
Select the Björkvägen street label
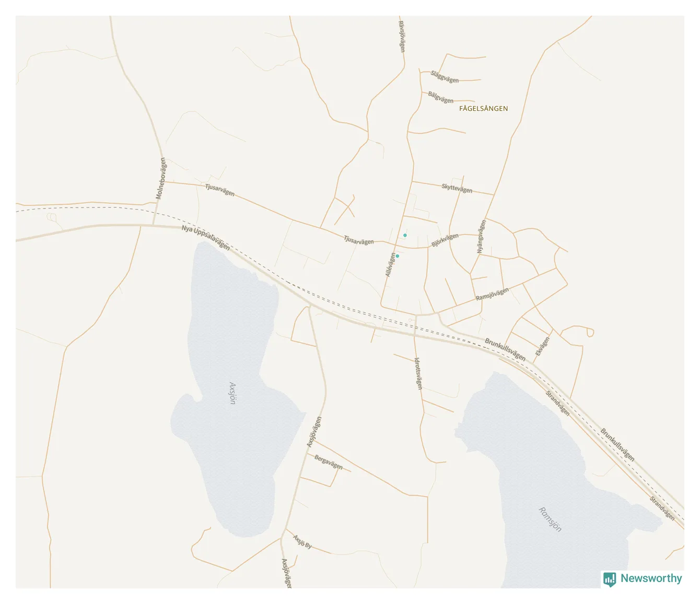pos(445,240)
